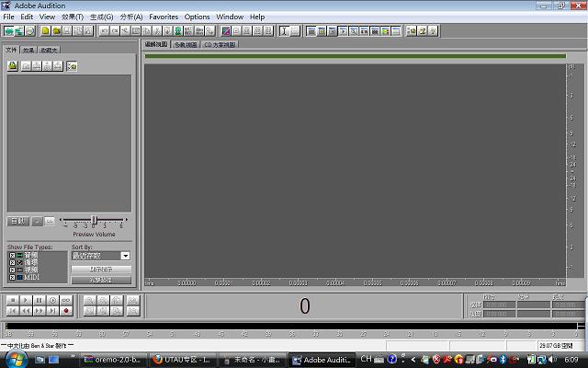Click the lower darker button beneath Sort By dropdown

click(x=101, y=280)
